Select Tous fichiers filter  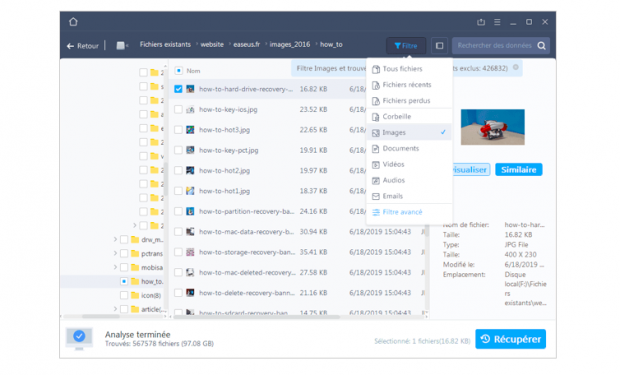click(x=409, y=69)
